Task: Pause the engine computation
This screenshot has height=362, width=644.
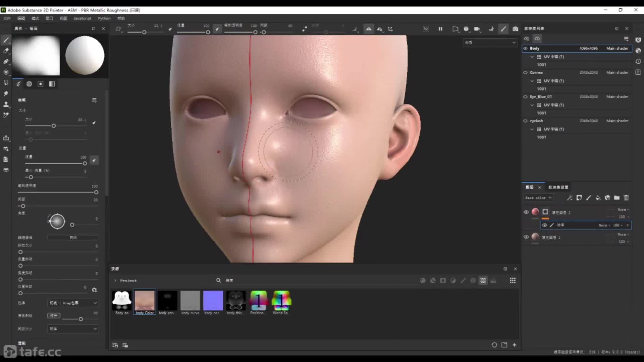Action: [440, 29]
